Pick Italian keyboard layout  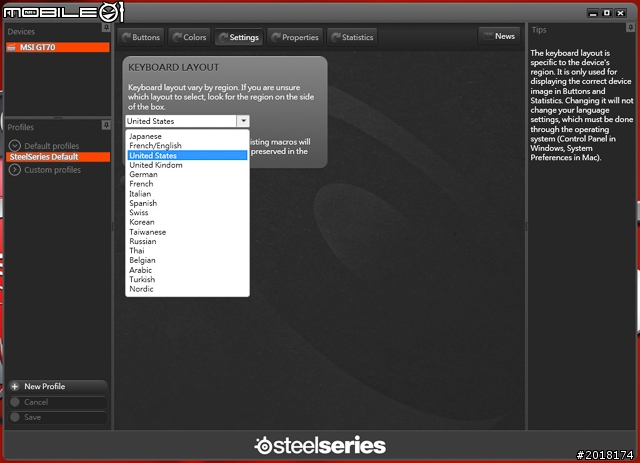click(x=187, y=194)
